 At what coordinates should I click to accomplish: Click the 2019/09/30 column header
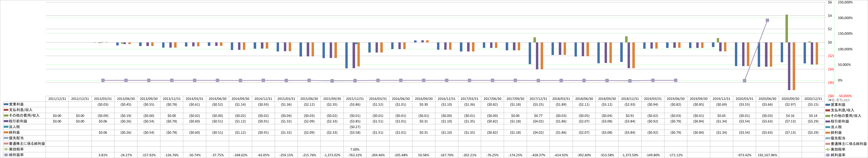pos(698,99)
